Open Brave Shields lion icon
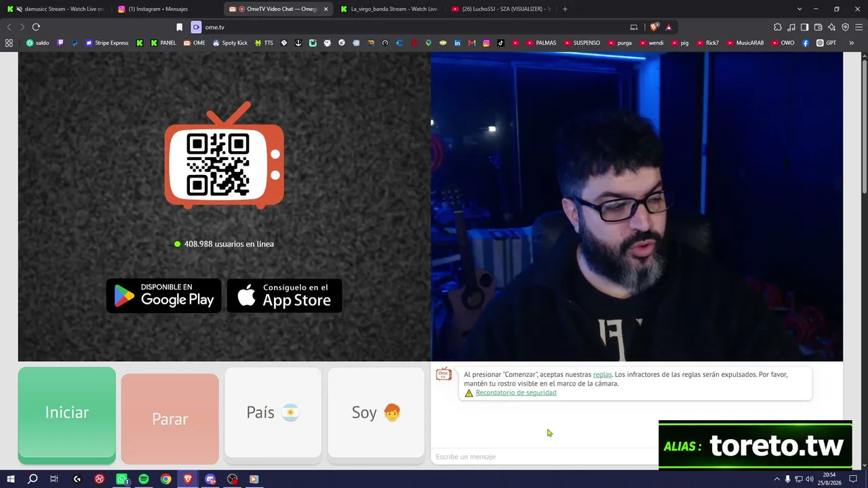 [654, 27]
